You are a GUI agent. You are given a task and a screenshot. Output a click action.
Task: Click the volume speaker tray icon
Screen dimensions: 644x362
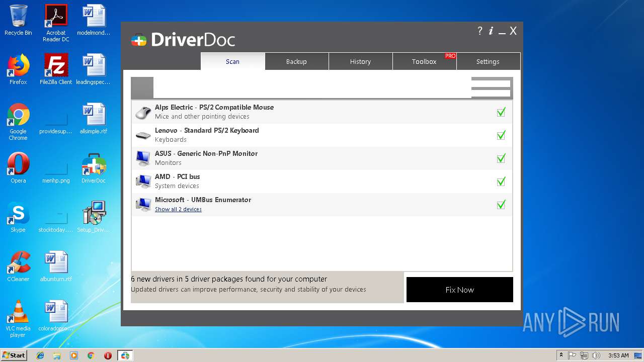596,355
